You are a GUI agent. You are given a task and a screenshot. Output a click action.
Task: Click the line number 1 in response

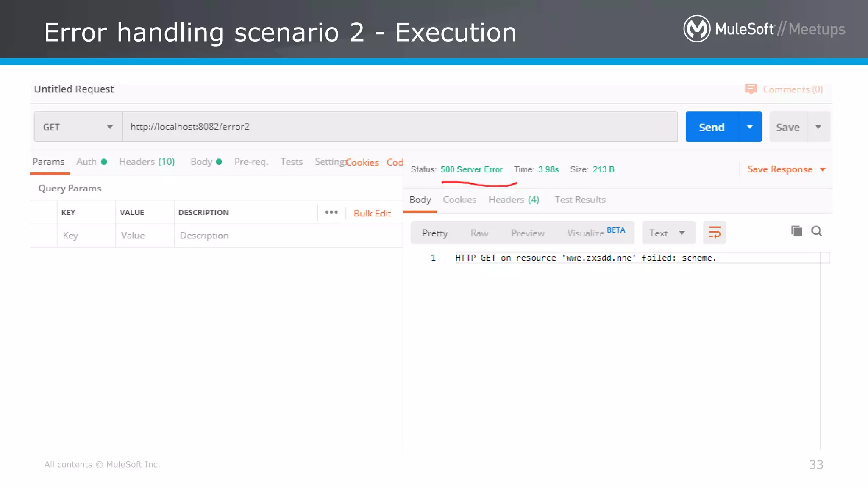(433, 258)
